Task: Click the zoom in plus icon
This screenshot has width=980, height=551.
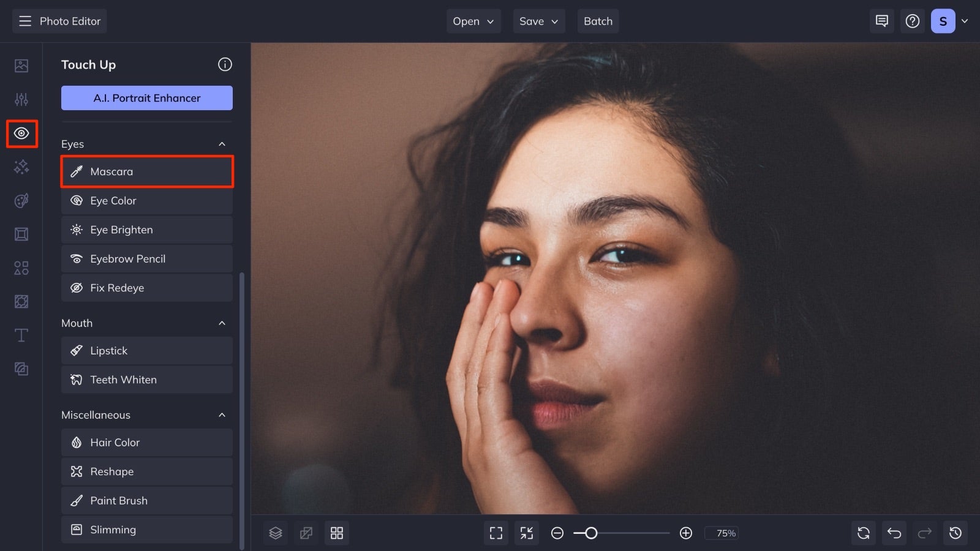Action: [686, 533]
